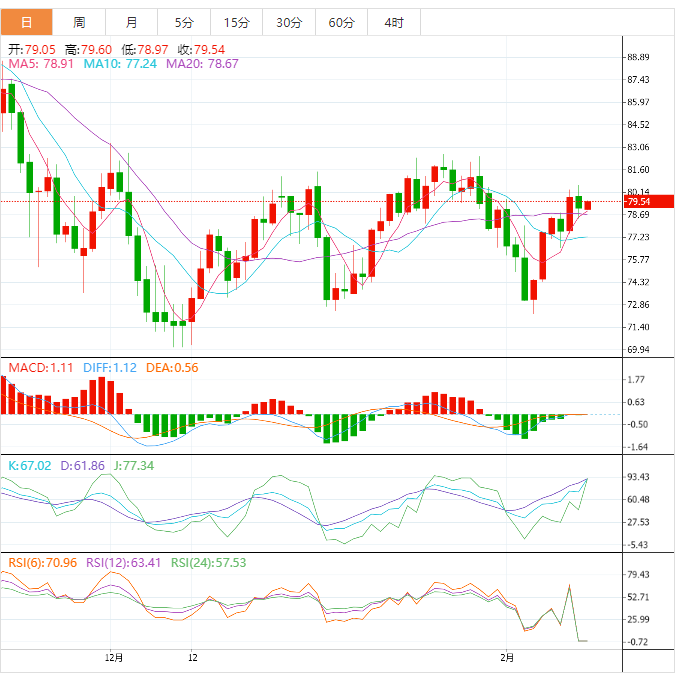680x682 pixels.
Task: Click the MA20: 78.67 indicator label
Action: (x=202, y=63)
